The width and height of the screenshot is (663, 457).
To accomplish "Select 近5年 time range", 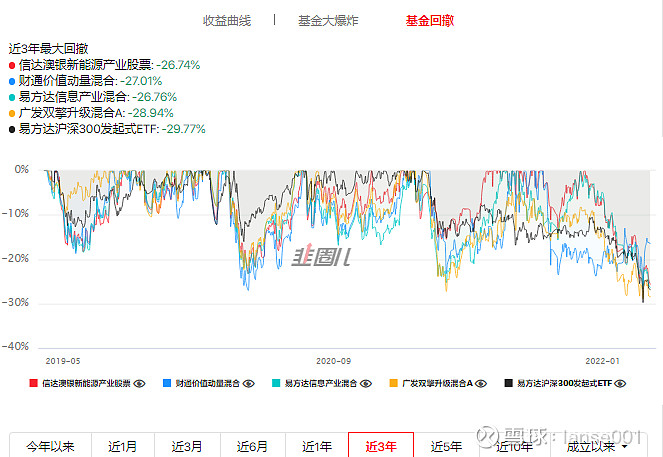I will click(x=446, y=446).
